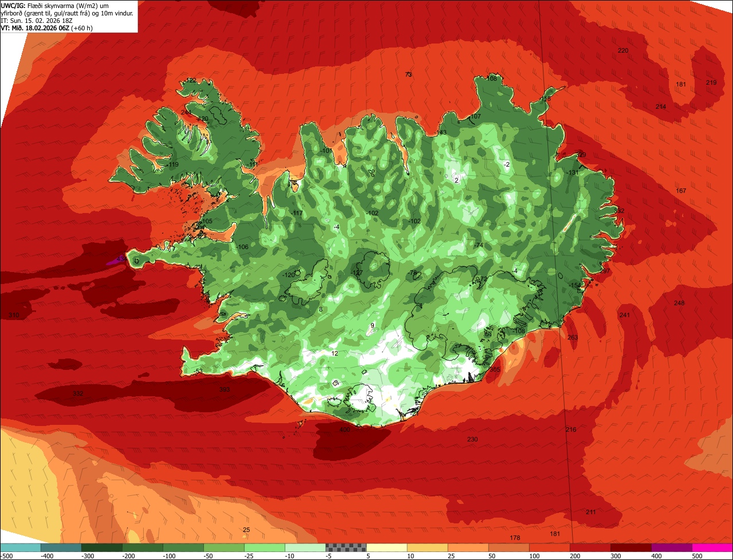Click the checkered -5 to 5 legend swatch

tap(346, 547)
